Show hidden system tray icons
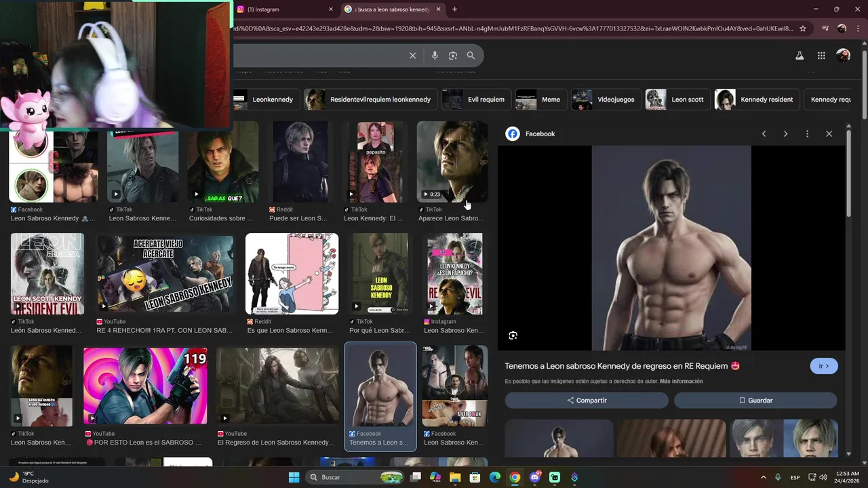The image size is (868, 488). point(764,477)
